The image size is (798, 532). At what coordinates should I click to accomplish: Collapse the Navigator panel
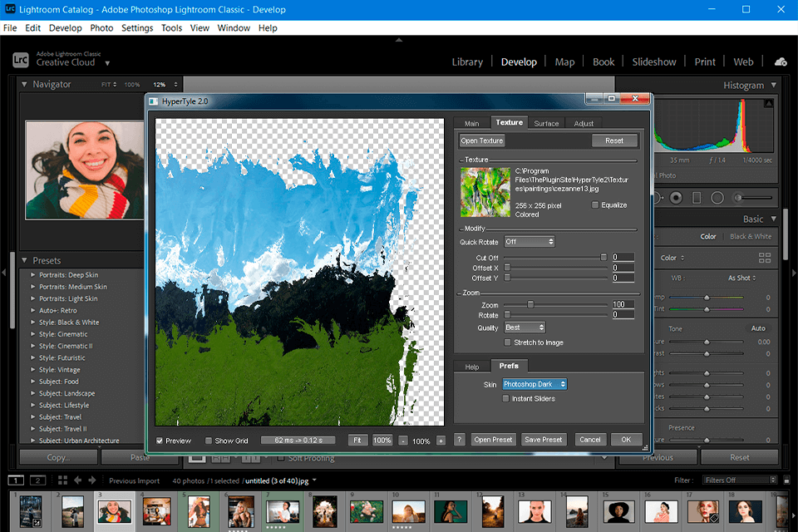click(x=24, y=84)
